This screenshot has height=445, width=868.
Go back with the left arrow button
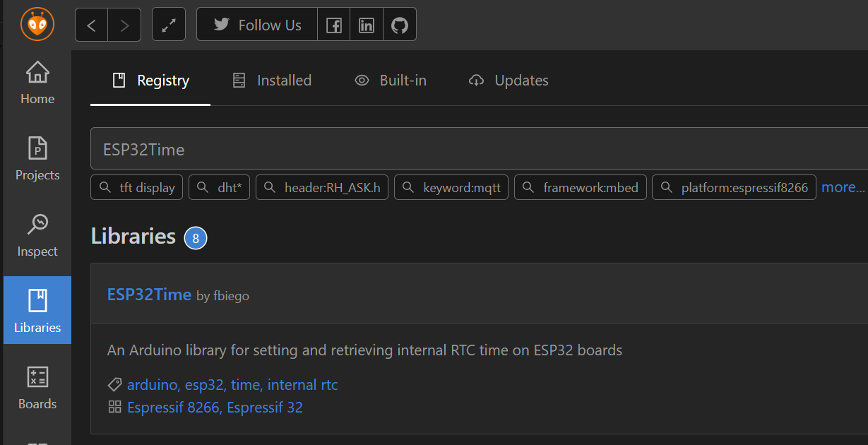tap(92, 25)
